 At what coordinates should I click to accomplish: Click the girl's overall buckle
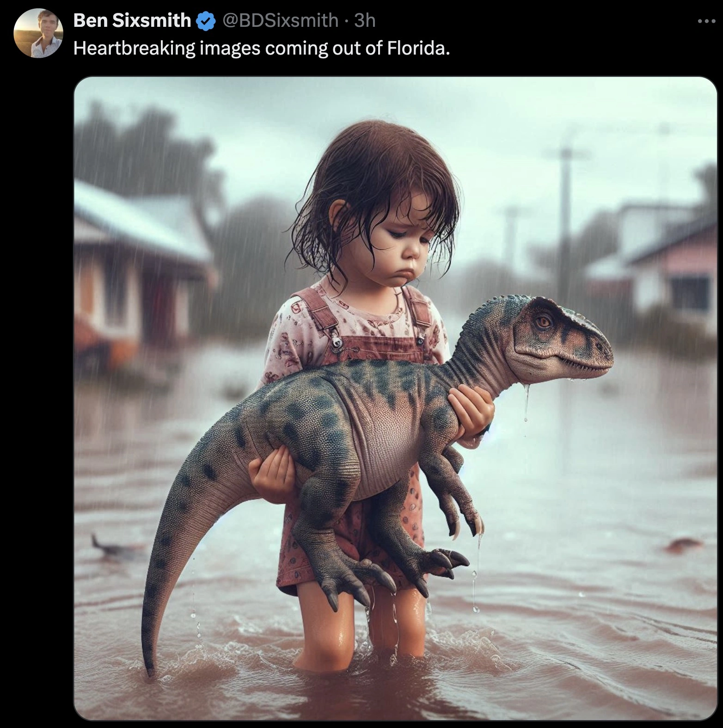click(x=337, y=341)
